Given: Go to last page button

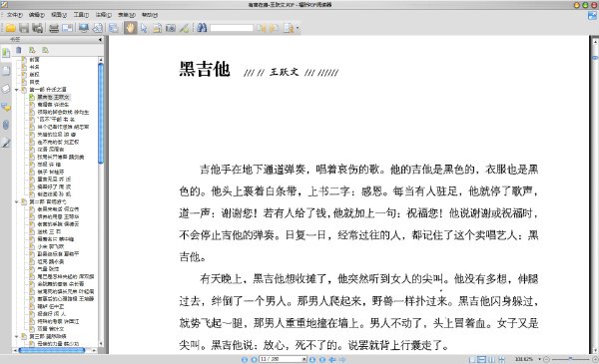Looking at the screenshot, I should pyautogui.click(x=322, y=359).
